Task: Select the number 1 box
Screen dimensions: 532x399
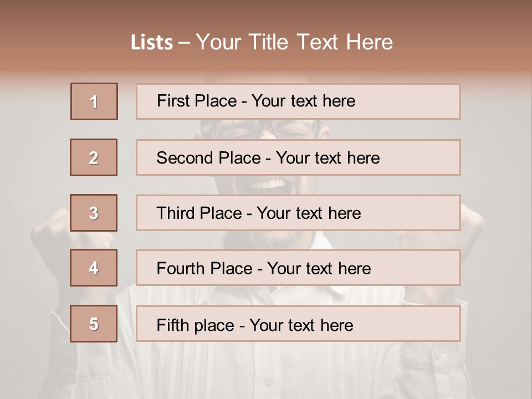Action: point(94,101)
